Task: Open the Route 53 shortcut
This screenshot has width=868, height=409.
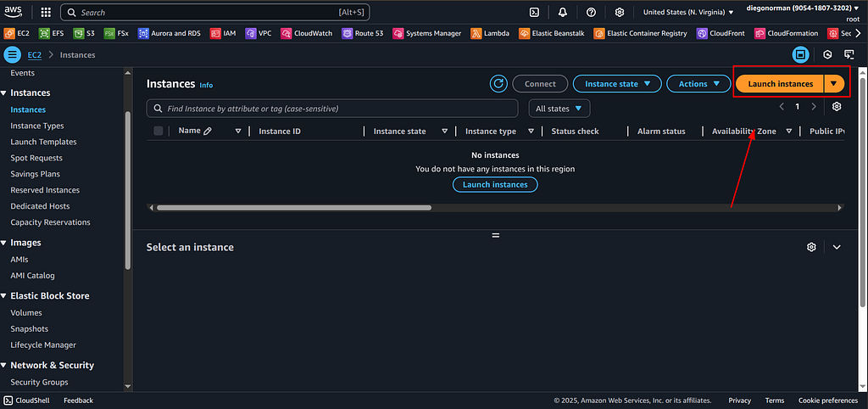Action: pos(363,33)
